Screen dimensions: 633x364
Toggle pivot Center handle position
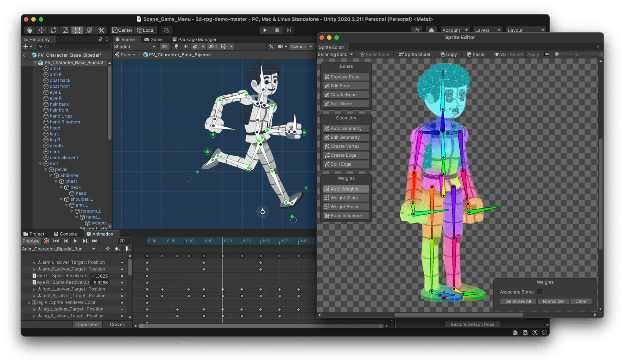(122, 30)
